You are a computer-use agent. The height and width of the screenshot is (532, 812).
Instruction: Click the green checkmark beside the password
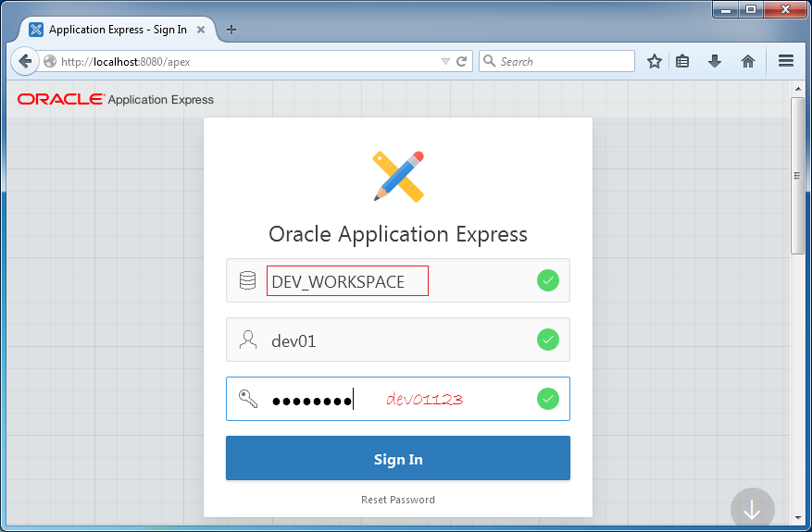coord(548,399)
